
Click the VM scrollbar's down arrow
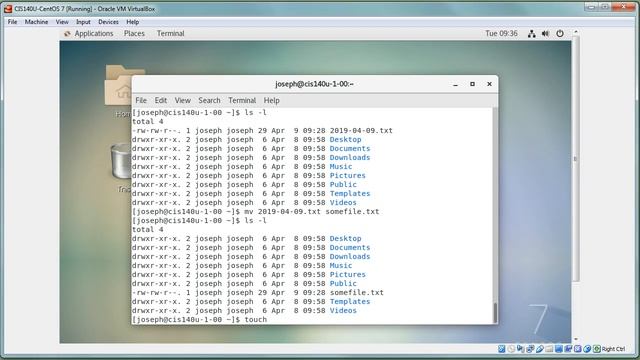576,339
